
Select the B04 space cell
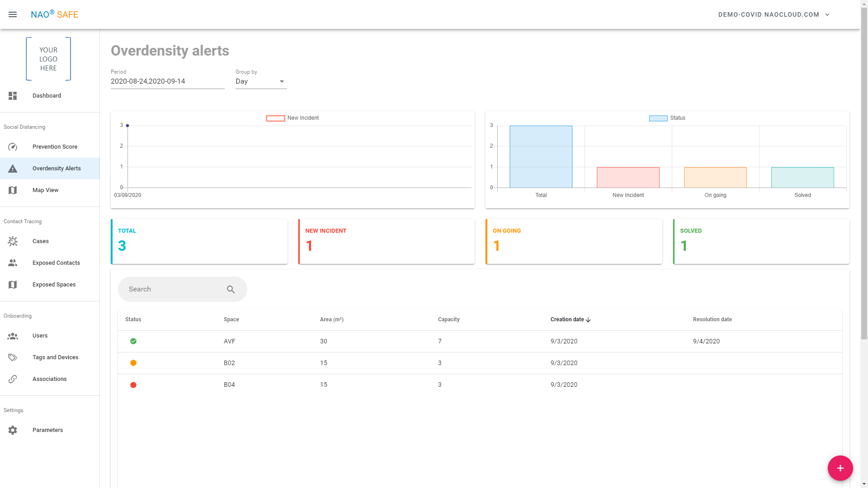[x=229, y=385]
